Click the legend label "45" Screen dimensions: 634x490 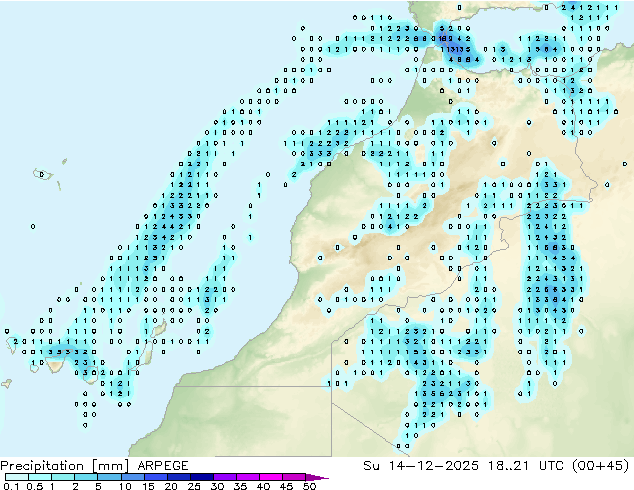(x=286, y=486)
